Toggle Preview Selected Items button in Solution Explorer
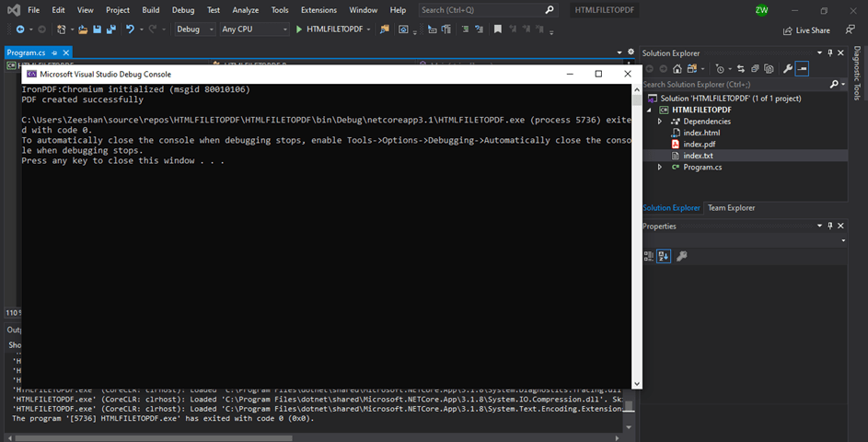 point(802,69)
